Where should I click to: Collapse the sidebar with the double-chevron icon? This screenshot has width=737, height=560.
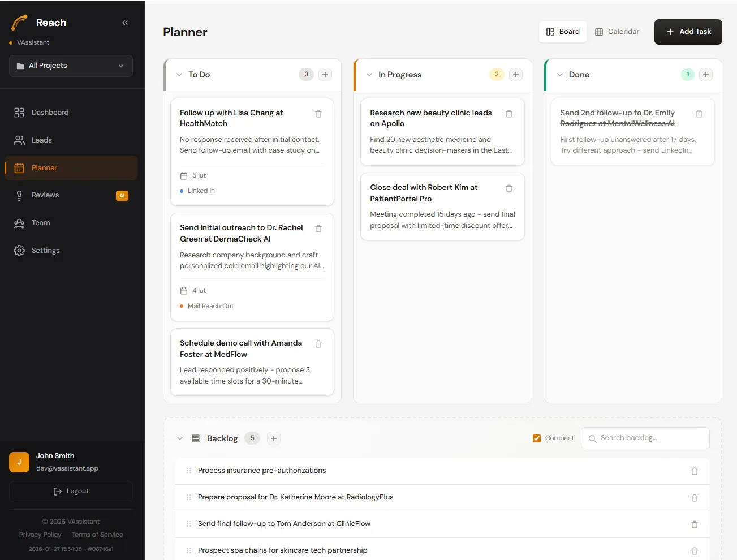click(125, 23)
